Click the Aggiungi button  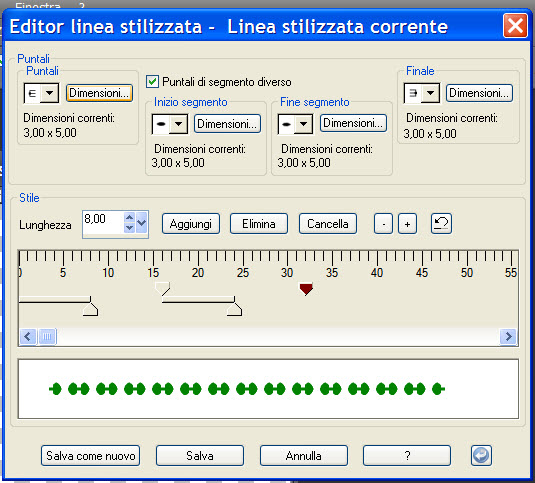tap(191, 224)
